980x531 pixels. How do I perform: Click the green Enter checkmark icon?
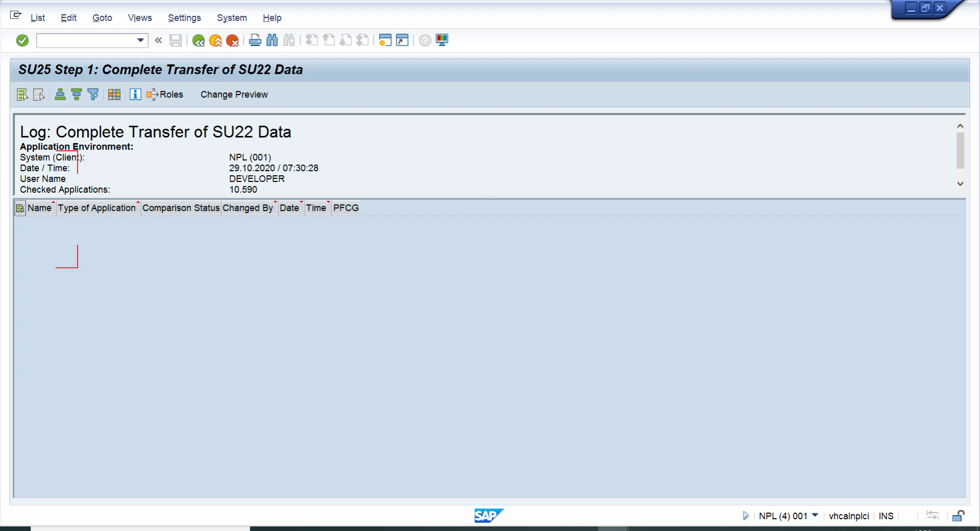click(x=22, y=40)
